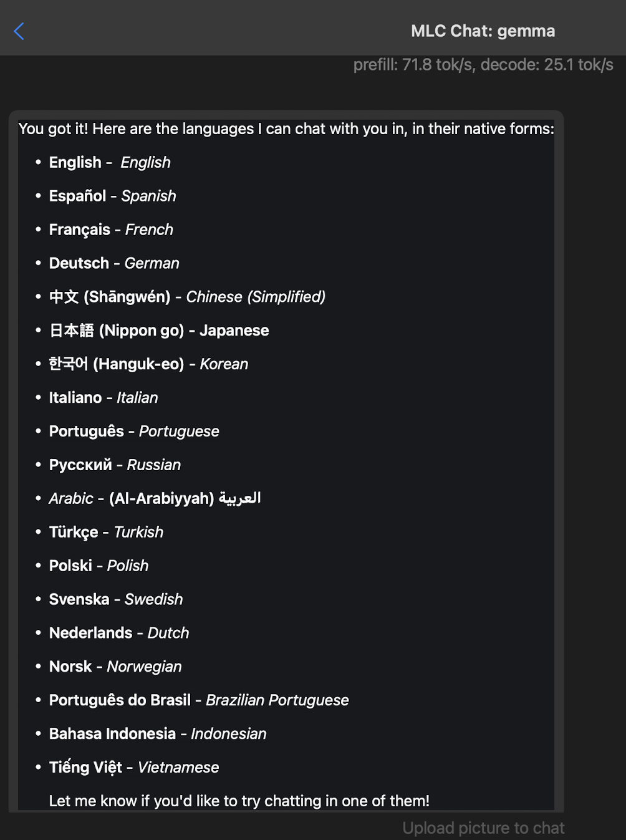Select the Deutsch – German line
Image resolution: width=626 pixels, height=840 pixels.
pos(114,263)
